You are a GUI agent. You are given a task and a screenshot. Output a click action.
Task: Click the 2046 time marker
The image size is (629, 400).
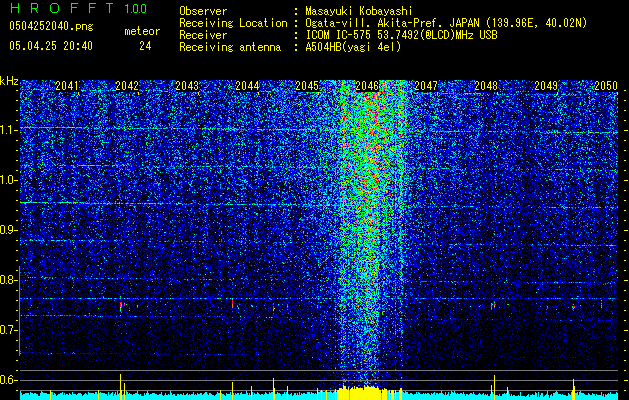click(367, 86)
